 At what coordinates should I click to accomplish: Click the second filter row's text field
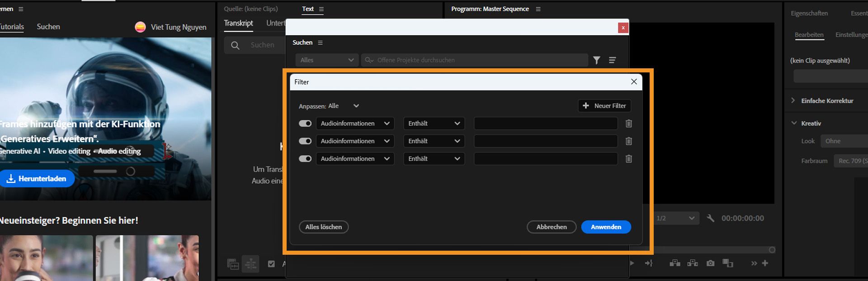(546, 141)
